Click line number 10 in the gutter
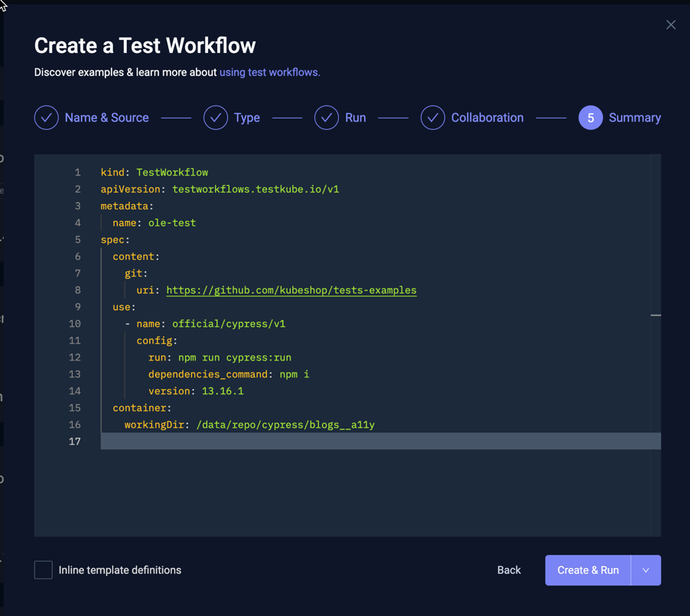The height and width of the screenshot is (616, 690). 76,324
